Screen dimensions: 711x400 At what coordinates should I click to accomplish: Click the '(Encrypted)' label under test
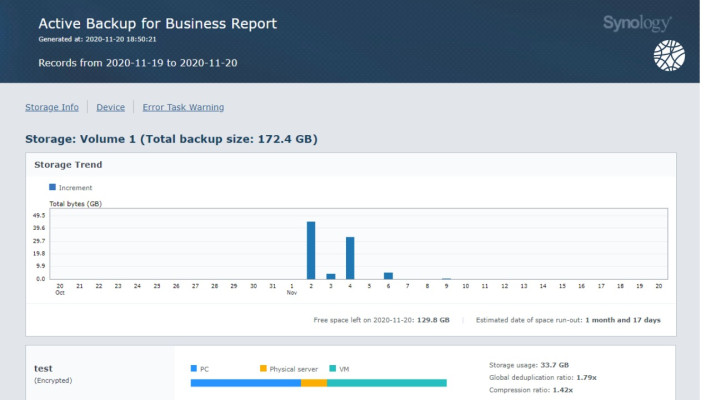53,380
